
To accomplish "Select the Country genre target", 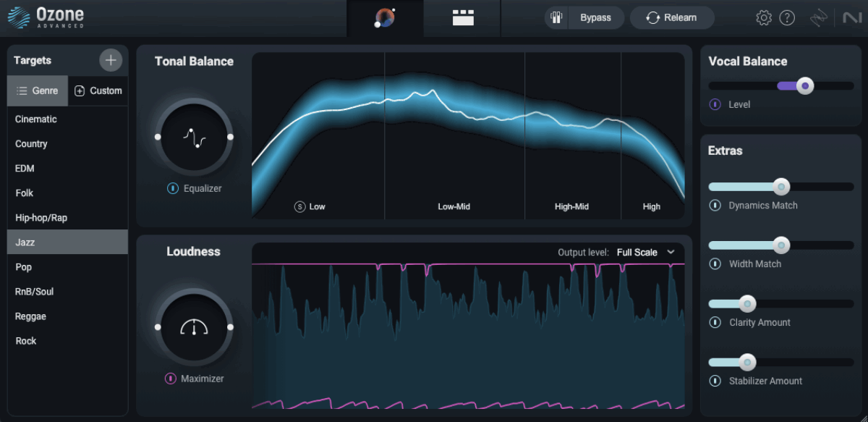I will point(68,144).
